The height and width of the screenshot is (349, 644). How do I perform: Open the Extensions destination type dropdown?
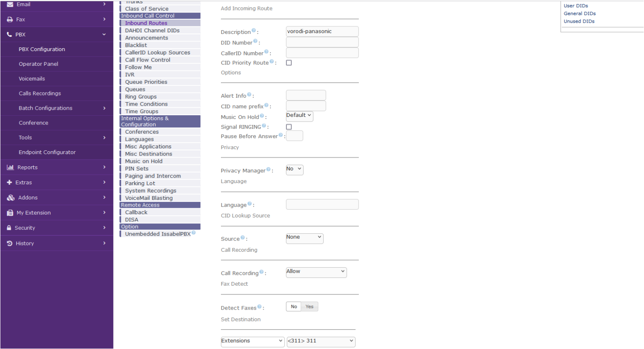pyautogui.click(x=252, y=341)
